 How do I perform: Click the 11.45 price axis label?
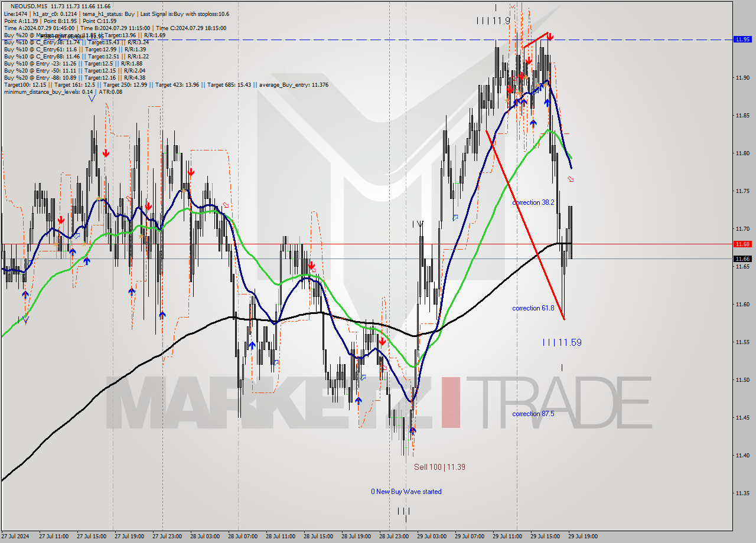coord(742,417)
